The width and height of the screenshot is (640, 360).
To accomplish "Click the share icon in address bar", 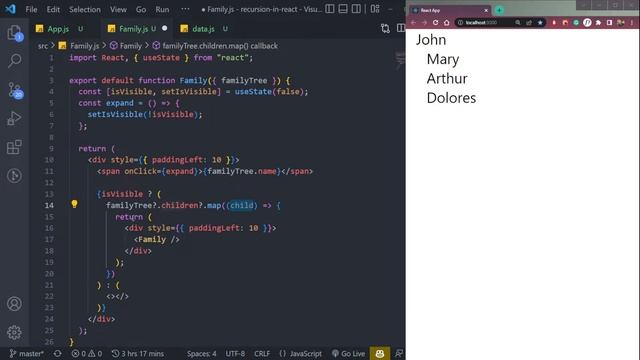I will tap(529, 22).
